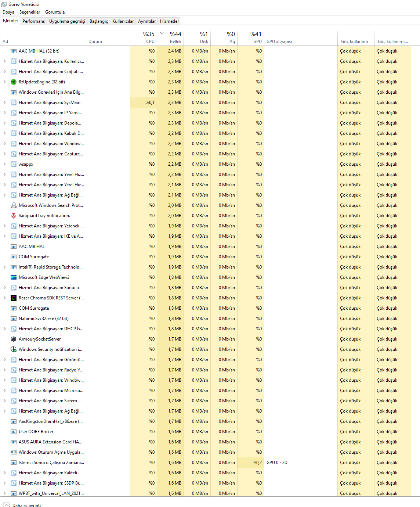Image resolution: width=420 pixels, height=507 pixels.
Task: Expand the Intel(R) Rapid Storage Technology group
Action: point(4,267)
